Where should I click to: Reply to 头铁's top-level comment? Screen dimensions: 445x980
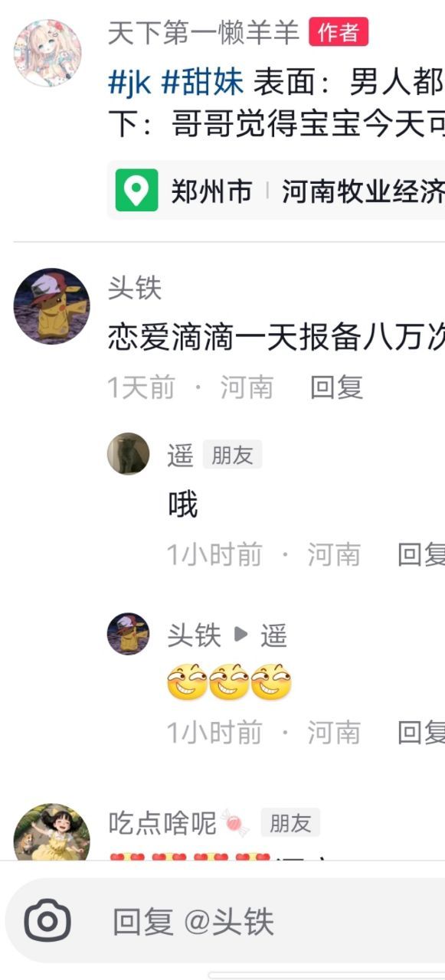[x=336, y=387]
